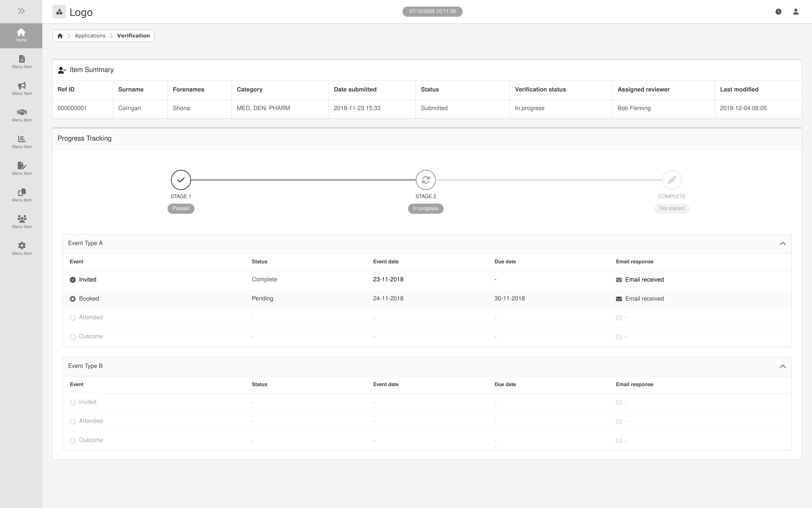The height and width of the screenshot is (508, 812).
Task: Click the Complete status in Invited row
Action: [x=264, y=280]
